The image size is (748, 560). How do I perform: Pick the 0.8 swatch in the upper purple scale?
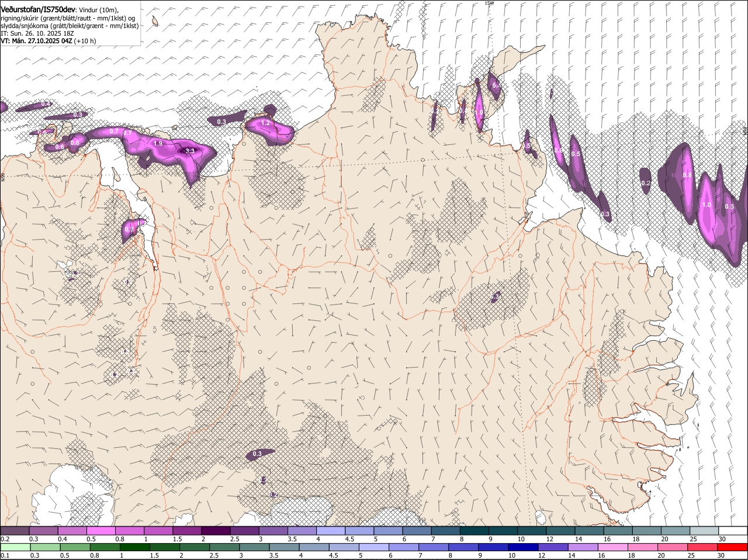coord(130,530)
